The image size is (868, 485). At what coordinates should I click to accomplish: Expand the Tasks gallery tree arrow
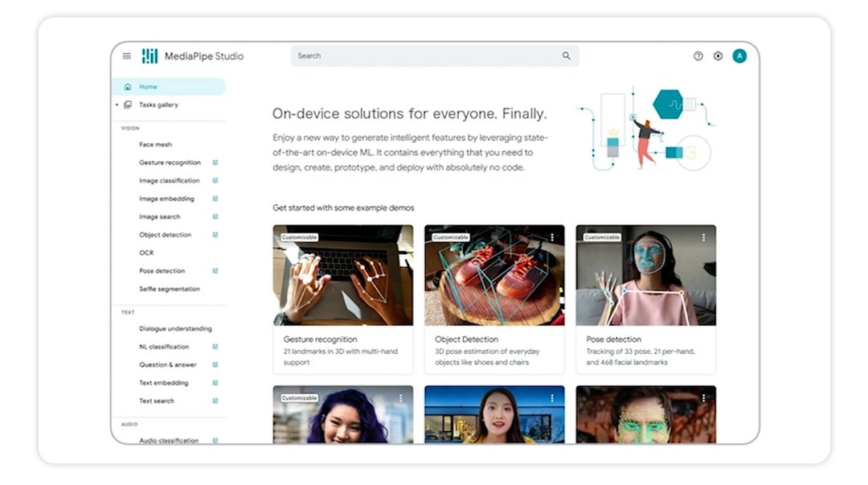tap(117, 105)
